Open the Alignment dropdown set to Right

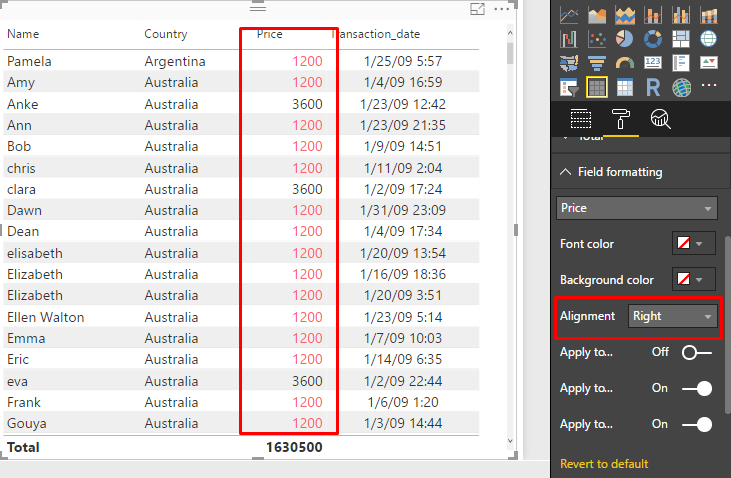coord(673,316)
